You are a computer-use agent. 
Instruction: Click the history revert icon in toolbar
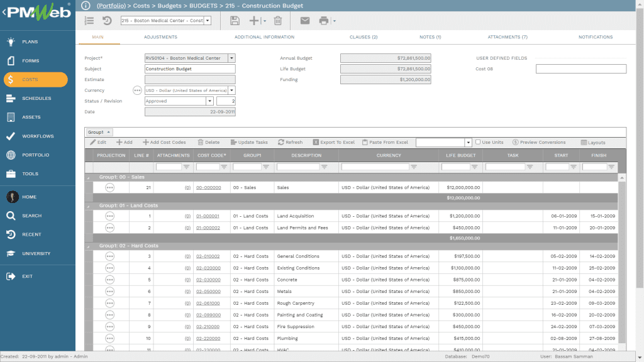click(107, 21)
